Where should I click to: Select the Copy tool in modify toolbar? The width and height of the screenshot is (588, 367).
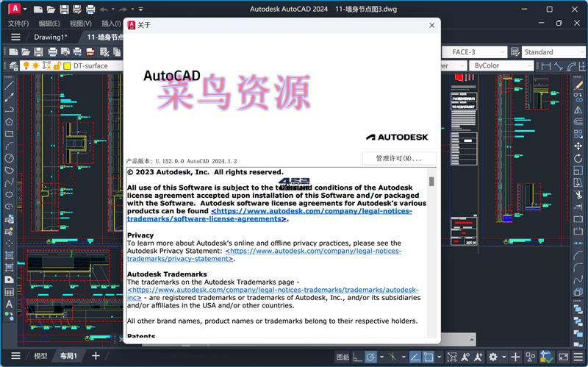(x=578, y=98)
